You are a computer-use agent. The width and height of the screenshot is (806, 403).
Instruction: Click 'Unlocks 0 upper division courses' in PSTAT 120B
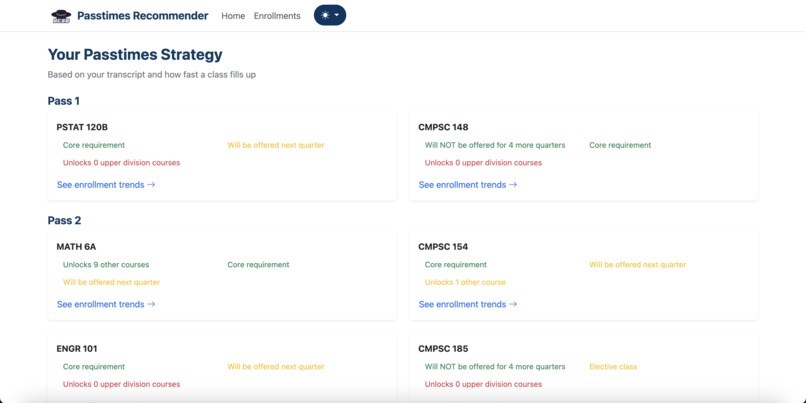122,162
